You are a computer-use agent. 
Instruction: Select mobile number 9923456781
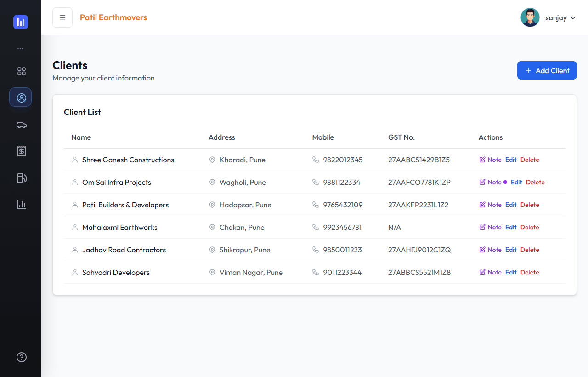click(342, 227)
